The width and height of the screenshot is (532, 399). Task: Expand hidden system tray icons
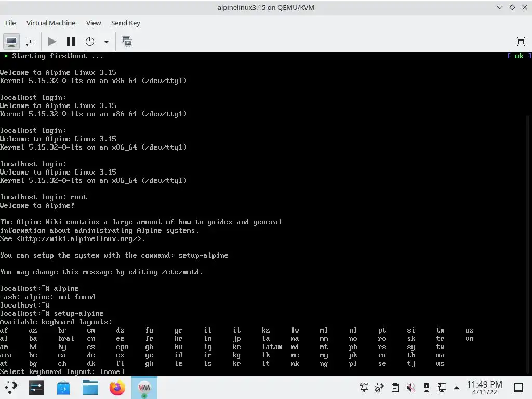click(457, 388)
